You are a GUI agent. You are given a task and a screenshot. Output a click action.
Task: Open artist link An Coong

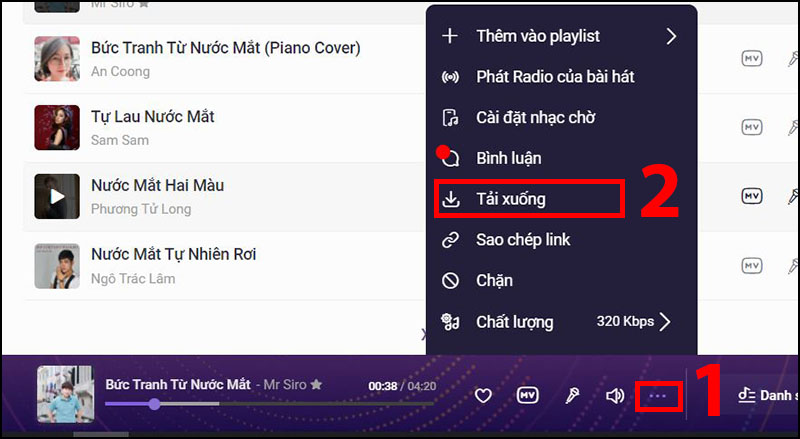pyautogui.click(x=120, y=71)
